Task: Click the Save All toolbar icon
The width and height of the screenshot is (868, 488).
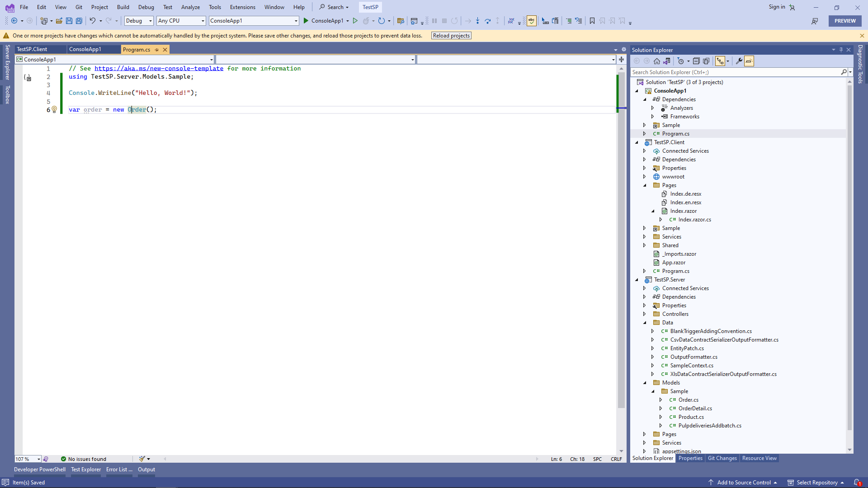Action: (x=79, y=21)
